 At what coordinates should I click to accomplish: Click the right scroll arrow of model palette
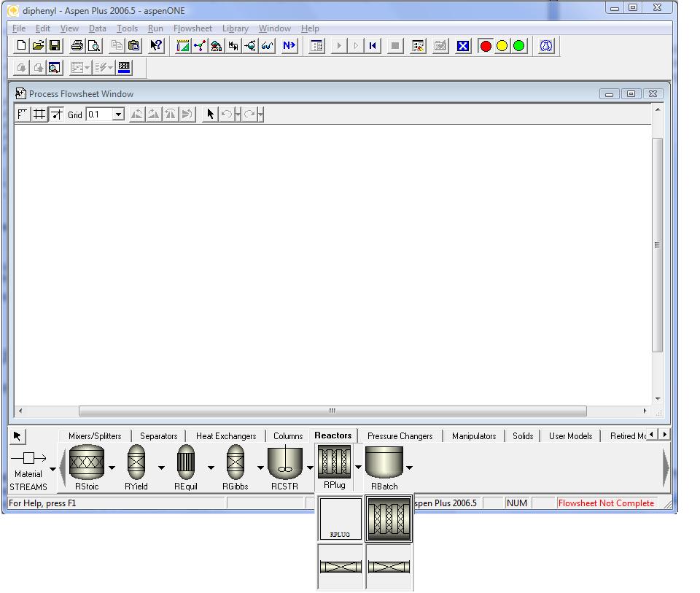point(666,468)
